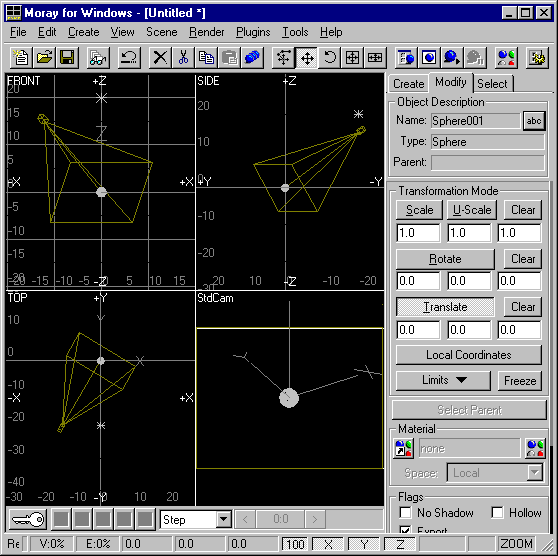Toggle the Y axis lock in status bar
Image resolution: width=558 pixels, height=556 pixels.
(x=364, y=544)
